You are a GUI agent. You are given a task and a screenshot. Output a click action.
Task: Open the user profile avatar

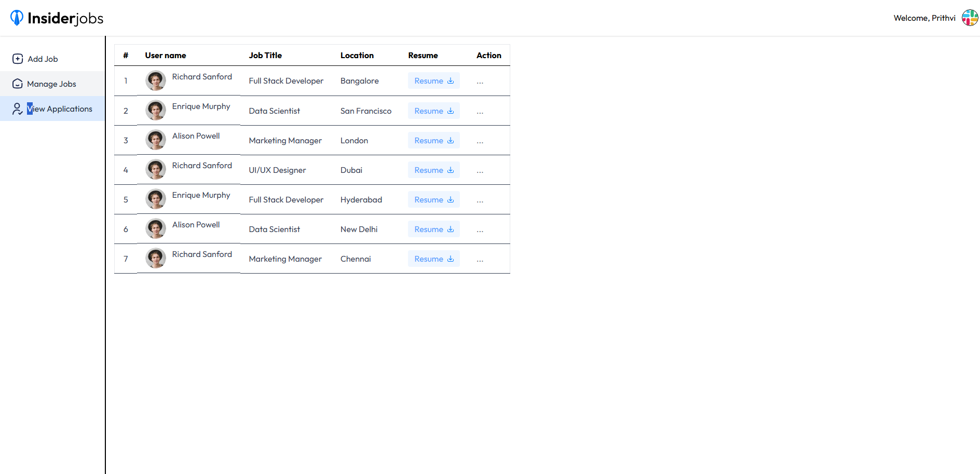(970, 18)
